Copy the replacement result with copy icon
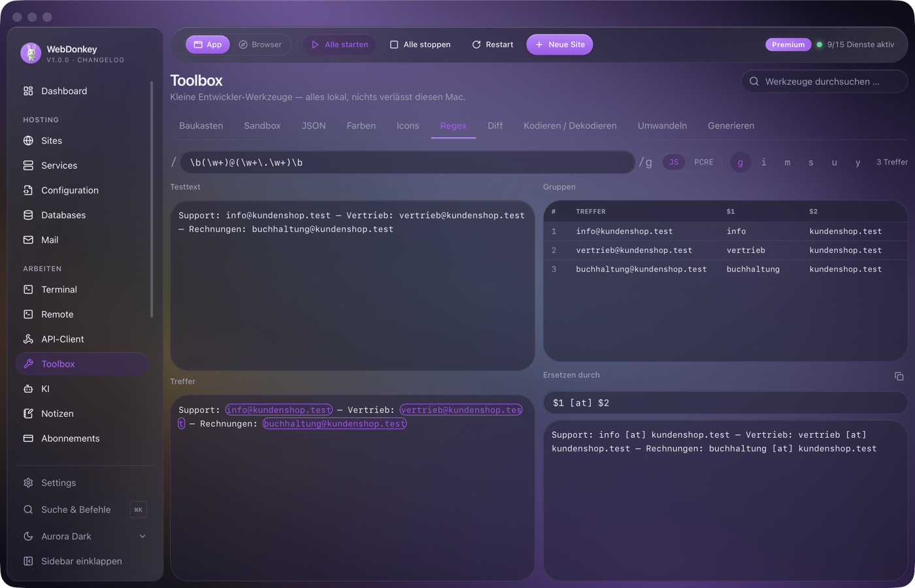The width and height of the screenshot is (915, 588). click(899, 376)
